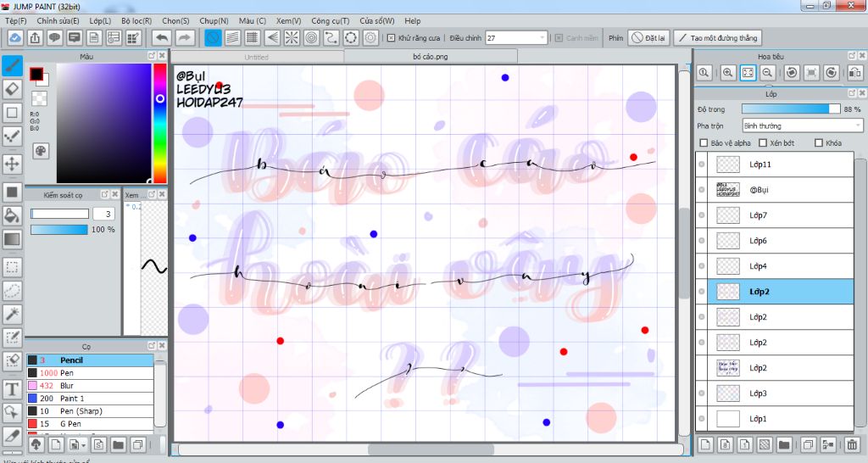
Task: Toggle visibility of layer Lớp7
Action: coord(701,215)
